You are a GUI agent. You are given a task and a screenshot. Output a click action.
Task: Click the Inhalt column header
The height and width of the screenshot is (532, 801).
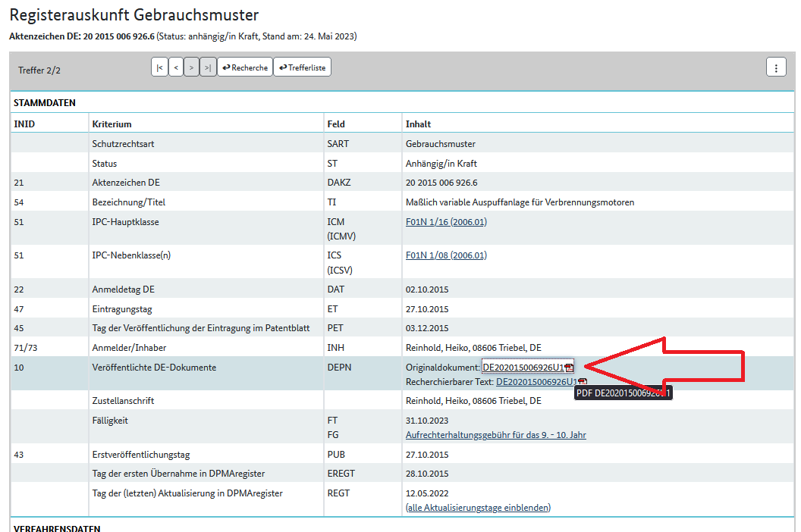(x=418, y=124)
